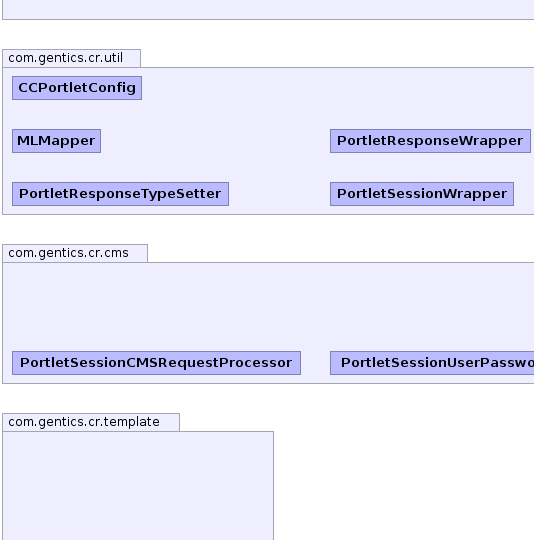
Task: Click white canvas right of the template package
Action: click(x=403, y=482)
